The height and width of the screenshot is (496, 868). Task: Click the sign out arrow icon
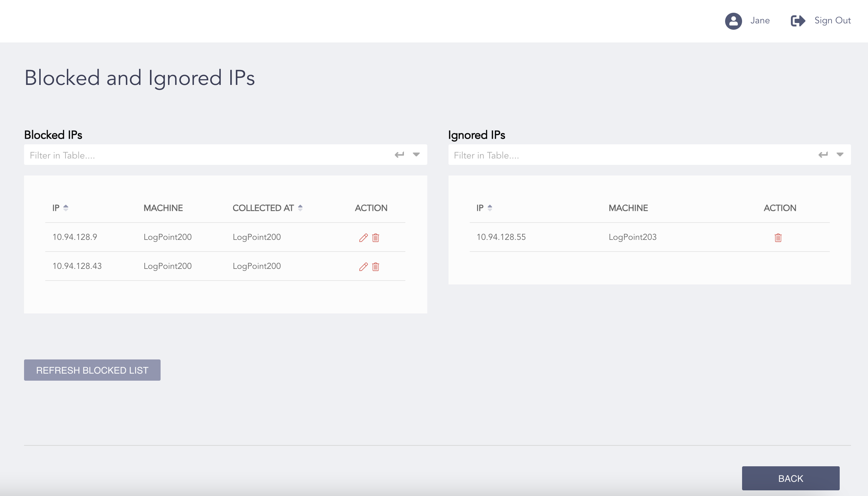coord(798,21)
